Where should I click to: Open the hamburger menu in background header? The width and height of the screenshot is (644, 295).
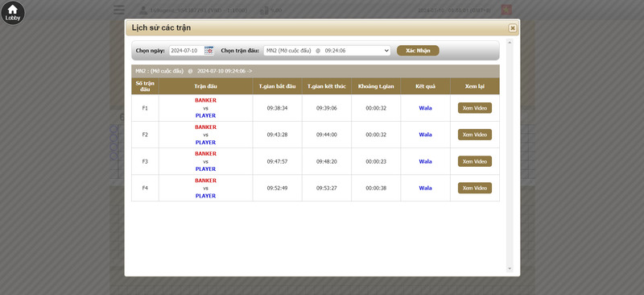tap(119, 10)
